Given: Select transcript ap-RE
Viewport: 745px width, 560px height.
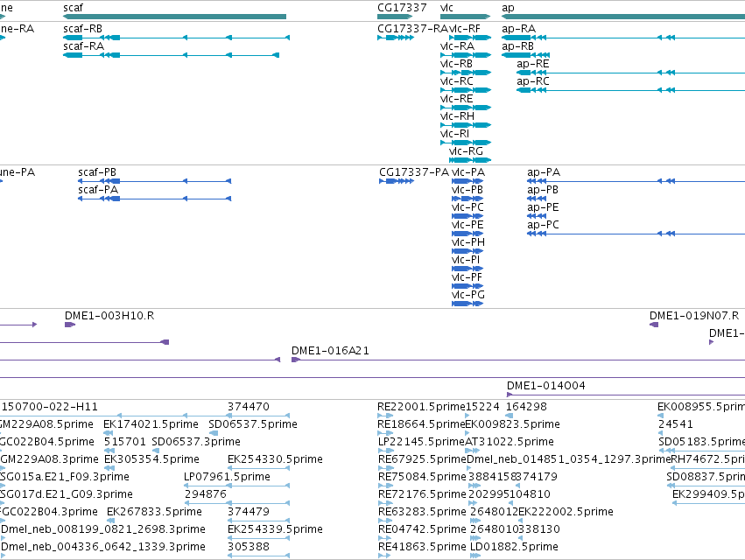Looking at the screenshot, I should 532,64.
